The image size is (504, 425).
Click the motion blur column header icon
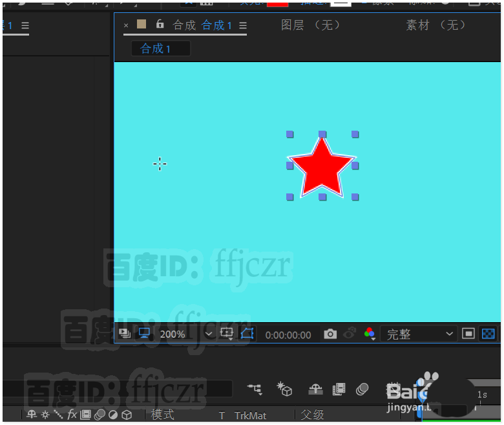point(100,415)
